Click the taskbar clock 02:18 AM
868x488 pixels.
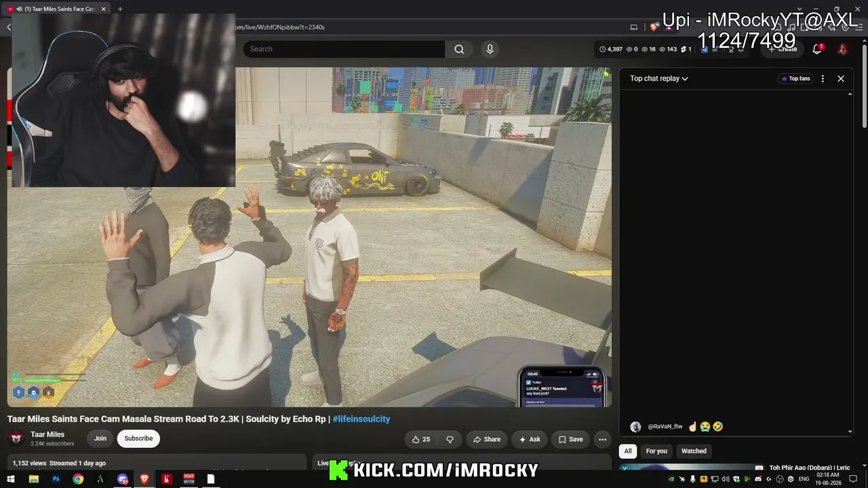coord(829,479)
